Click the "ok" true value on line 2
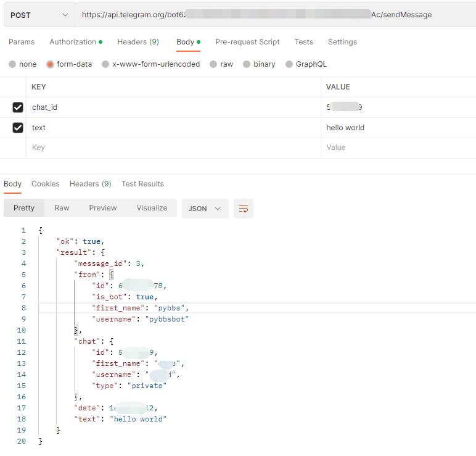The image size is (476, 456). point(92,241)
